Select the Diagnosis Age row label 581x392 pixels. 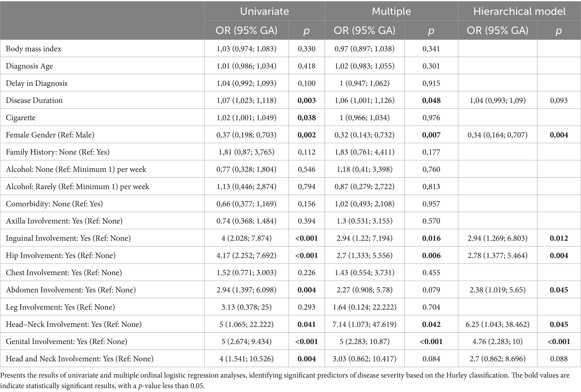tap(29, 66)
